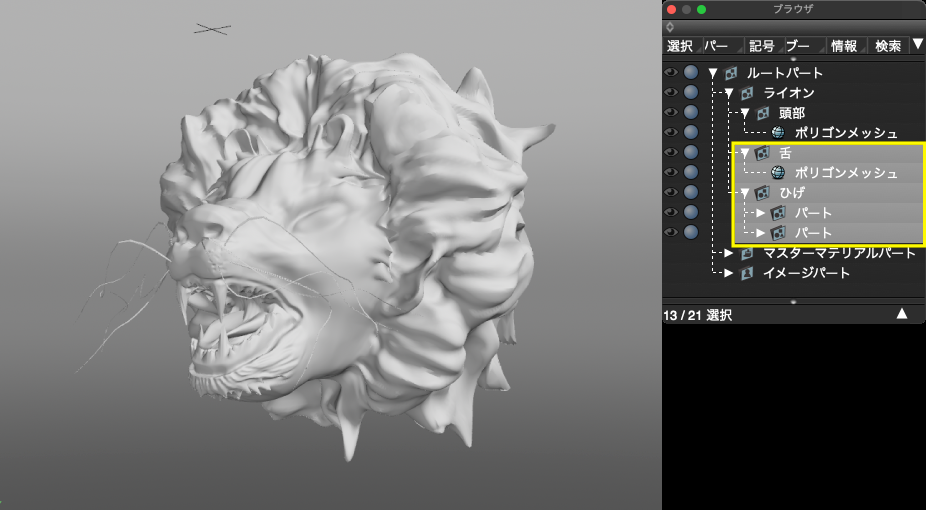Click the ルートパート part icon
Screen dimensions: 926x510
731,73
